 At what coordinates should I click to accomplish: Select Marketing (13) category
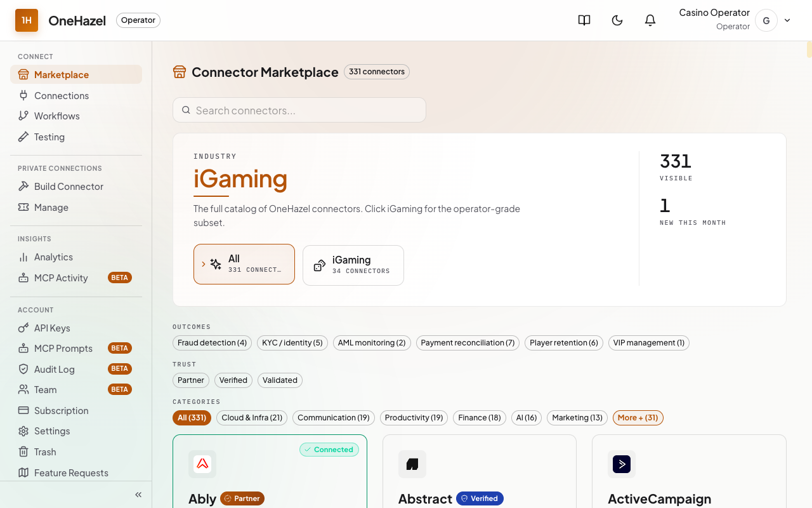[577, 418]
